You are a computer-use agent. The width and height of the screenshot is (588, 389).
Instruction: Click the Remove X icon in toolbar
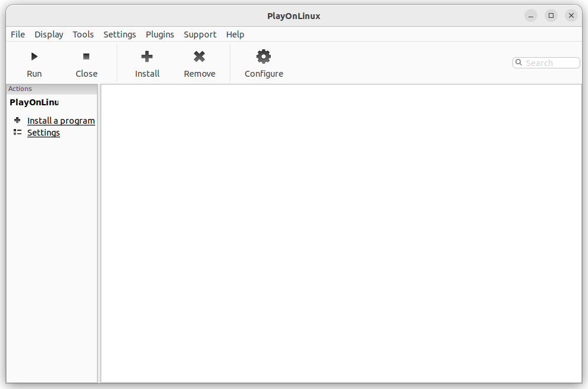tap(199, 57)
